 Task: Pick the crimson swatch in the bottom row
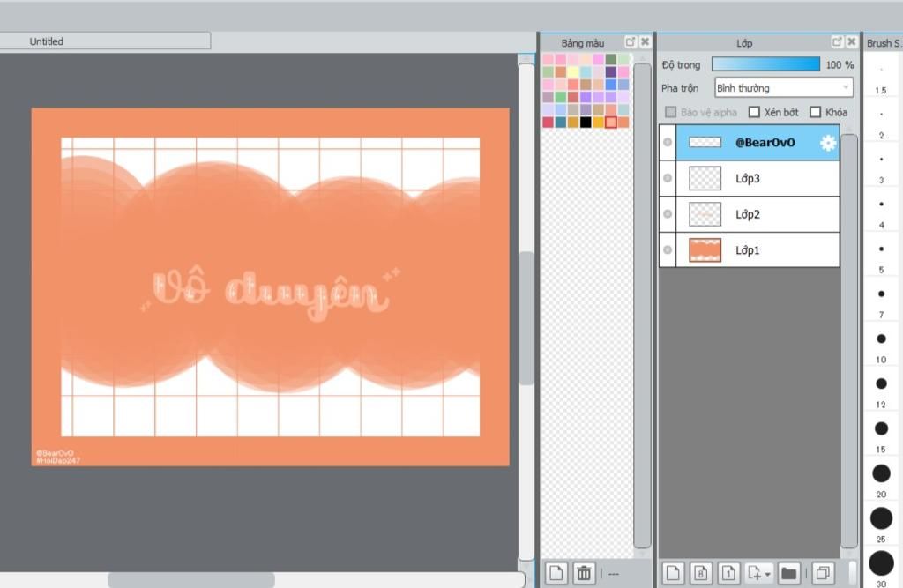pos(548,122)
